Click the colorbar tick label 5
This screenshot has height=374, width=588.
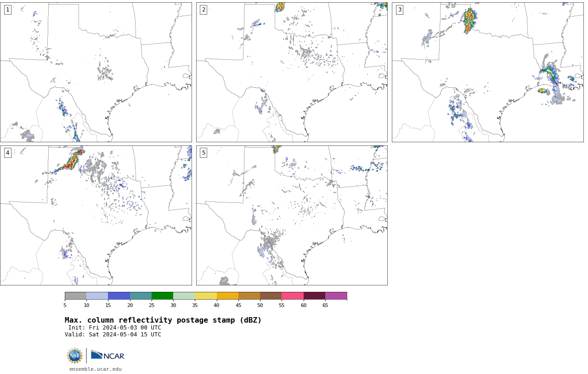coord(65,305)
